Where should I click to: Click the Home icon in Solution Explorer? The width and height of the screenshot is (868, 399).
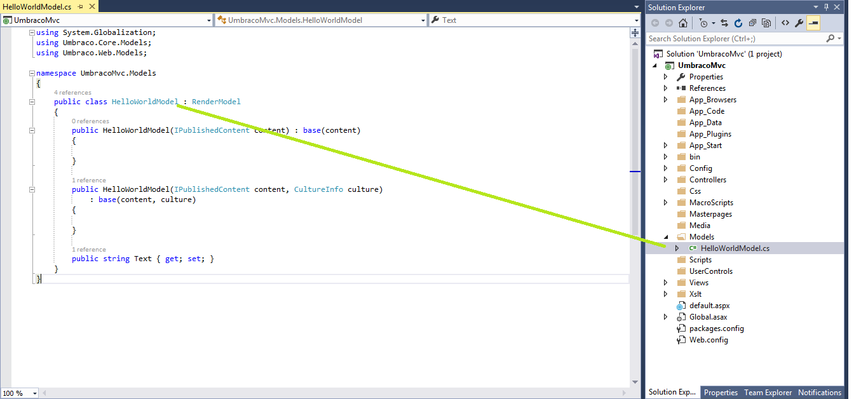pyautogui.click(x=683, y=23)
